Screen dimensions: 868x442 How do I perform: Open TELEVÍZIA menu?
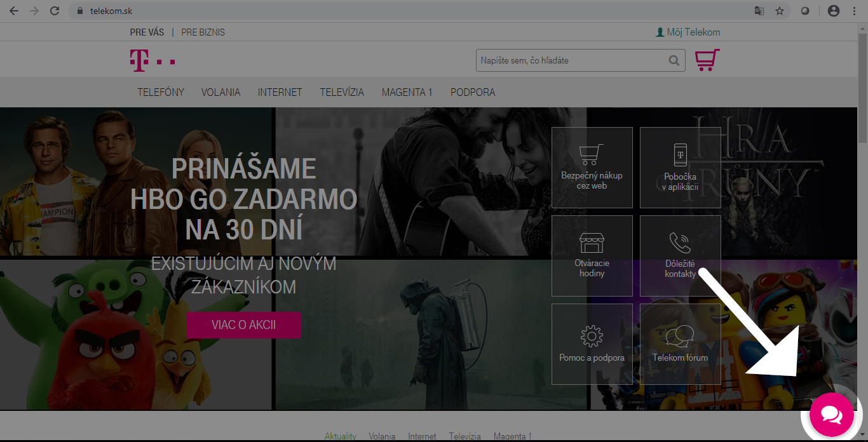[x=342, y=92]
